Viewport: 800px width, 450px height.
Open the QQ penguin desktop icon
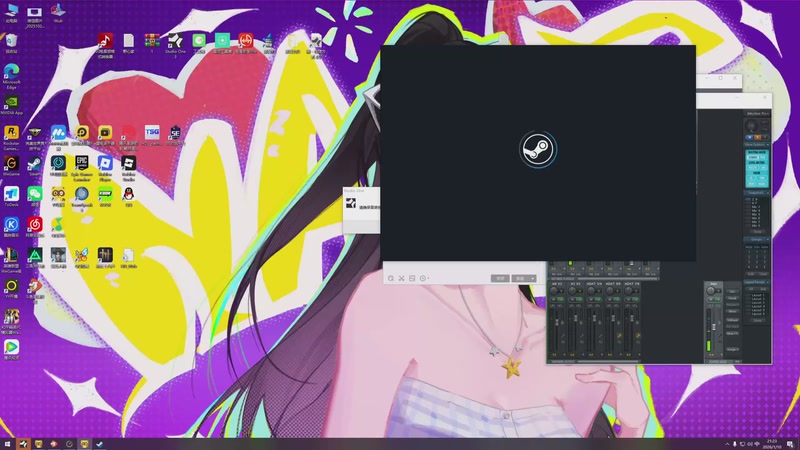tap(129, 195)
